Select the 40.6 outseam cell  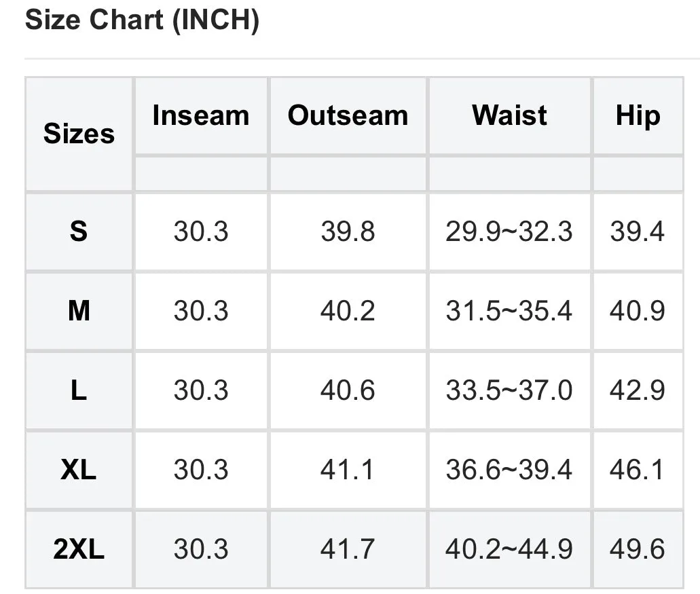tap(348, 390)
